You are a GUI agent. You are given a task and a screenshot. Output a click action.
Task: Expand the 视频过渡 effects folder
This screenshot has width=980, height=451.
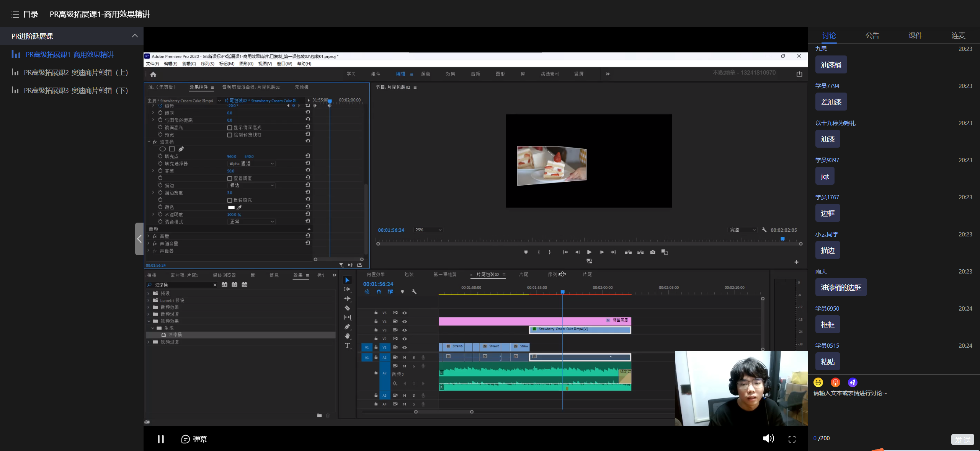coord(149,342)
